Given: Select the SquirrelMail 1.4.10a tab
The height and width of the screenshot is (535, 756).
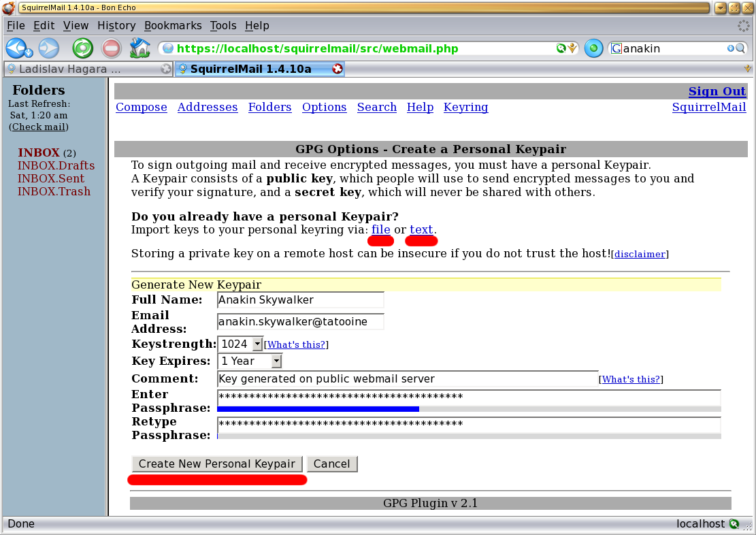Looking at the screenshot, I should (x=259, y=69).
